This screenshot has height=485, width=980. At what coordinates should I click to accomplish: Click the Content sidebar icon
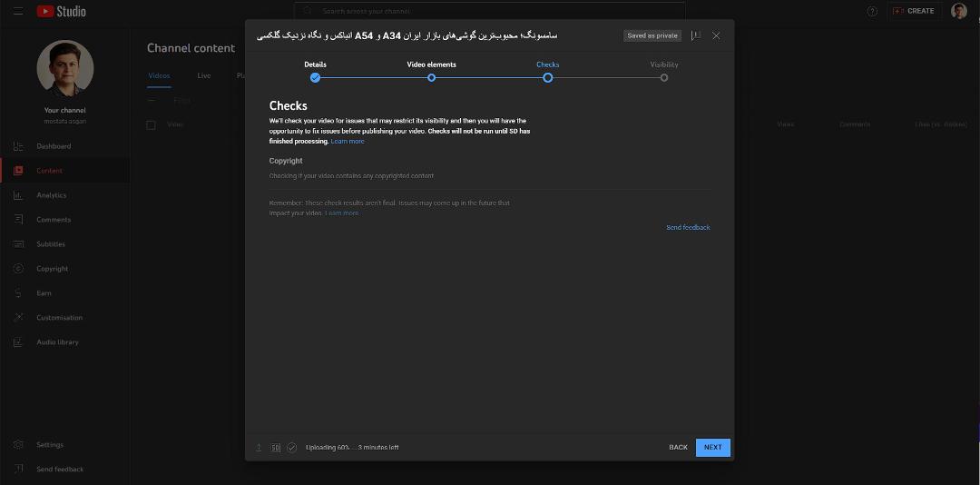point(18,171)
